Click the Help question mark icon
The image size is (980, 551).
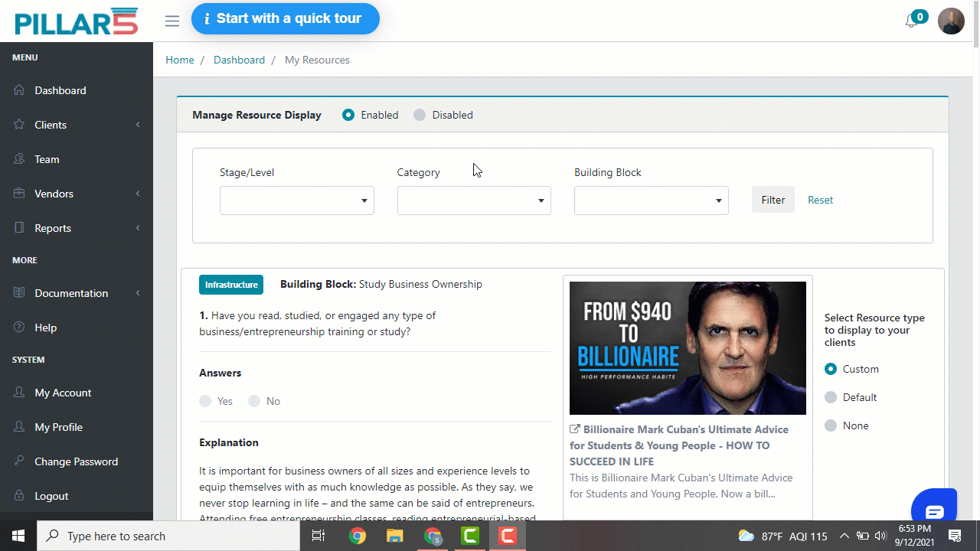pyautogui.click(x=19, y=328)
